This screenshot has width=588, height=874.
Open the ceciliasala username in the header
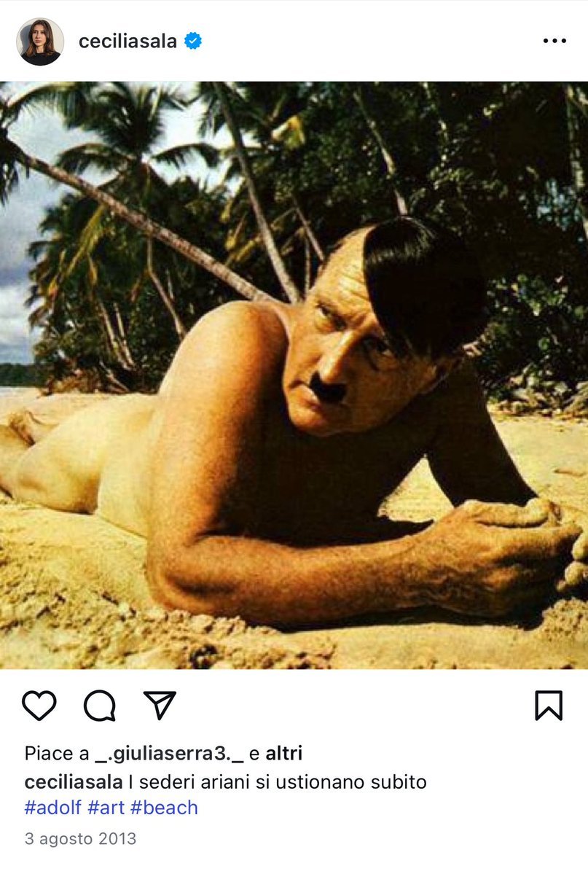tap(128, 41)
